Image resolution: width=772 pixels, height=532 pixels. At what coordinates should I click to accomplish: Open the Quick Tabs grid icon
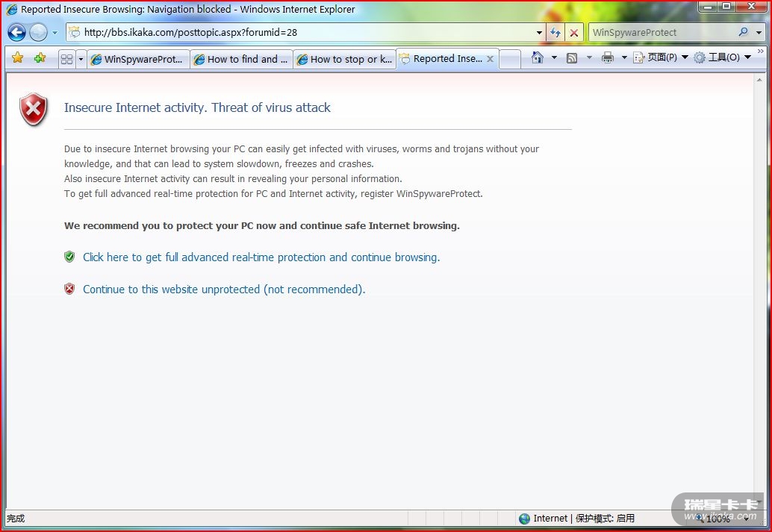point(66,59)
